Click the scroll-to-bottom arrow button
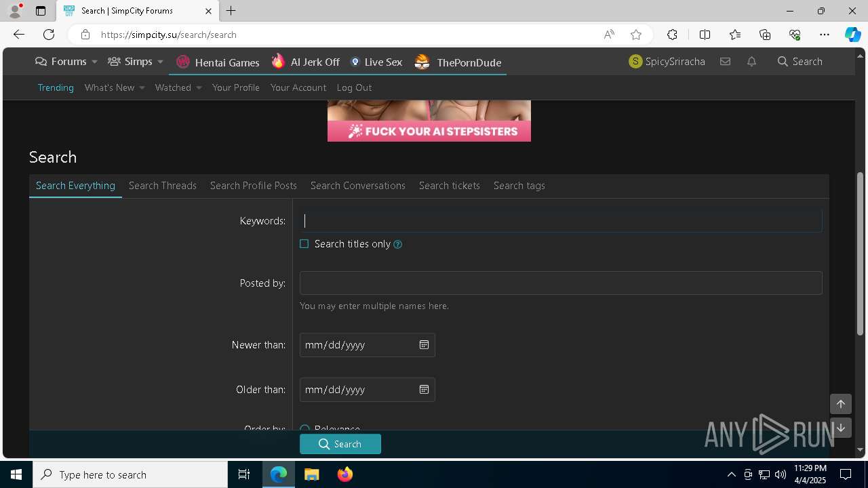This screenshot has width=868, height=488. tap(841, 428)
